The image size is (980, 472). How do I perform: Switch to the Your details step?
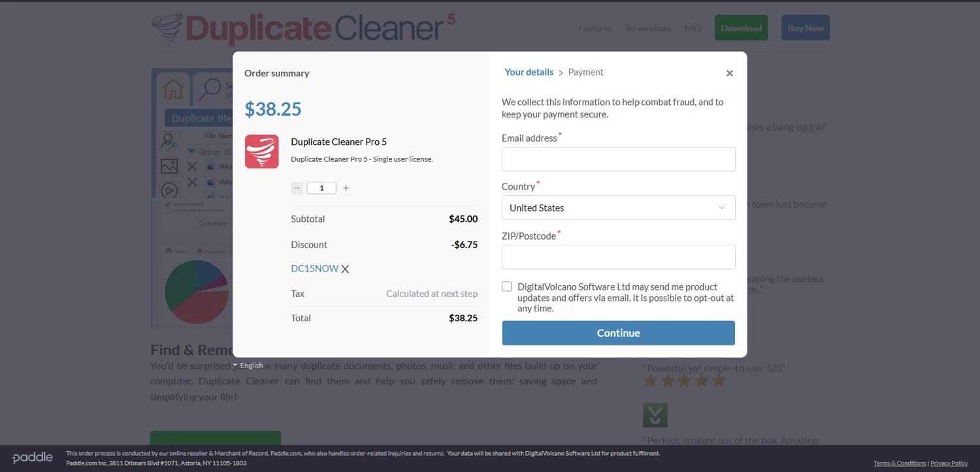point(529,72)
